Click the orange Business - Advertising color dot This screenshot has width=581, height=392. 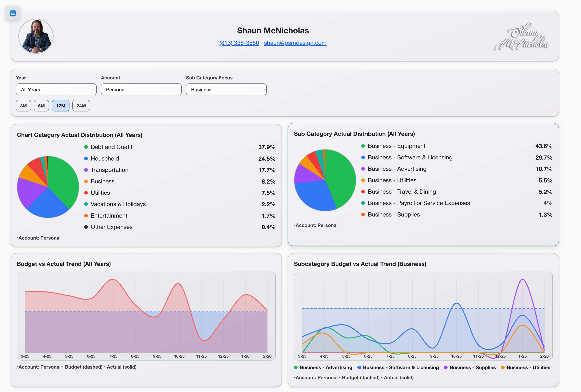tap(296, 367)
